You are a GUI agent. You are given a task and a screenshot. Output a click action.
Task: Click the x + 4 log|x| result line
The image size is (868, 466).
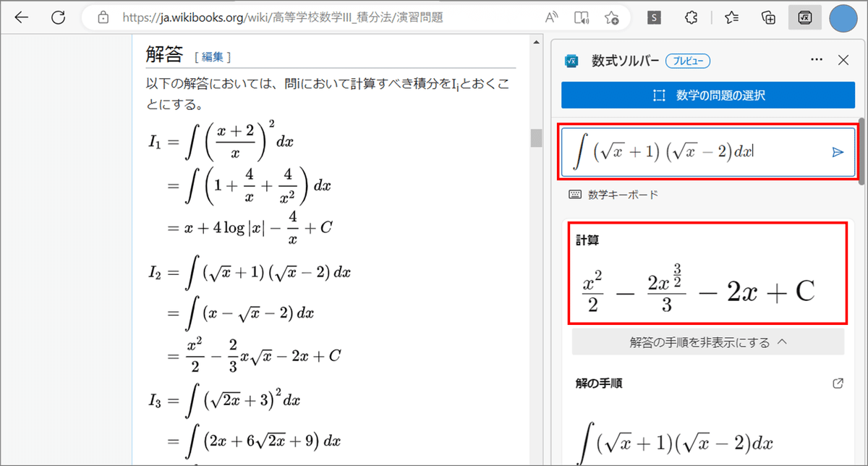[x=250, y=227]
